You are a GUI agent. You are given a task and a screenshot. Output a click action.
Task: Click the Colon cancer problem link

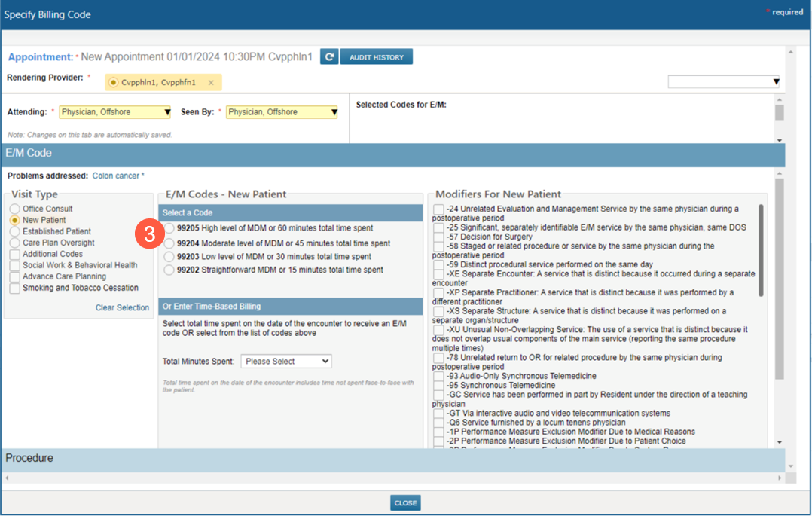coord(116,176)
